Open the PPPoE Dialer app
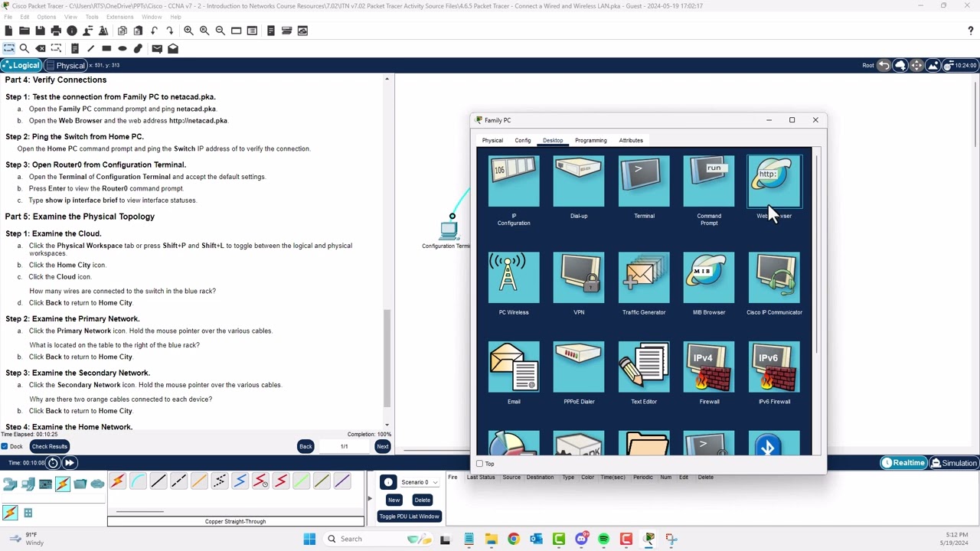The height and width of the screenshot is (551, 980). click(x=579, y=367)
